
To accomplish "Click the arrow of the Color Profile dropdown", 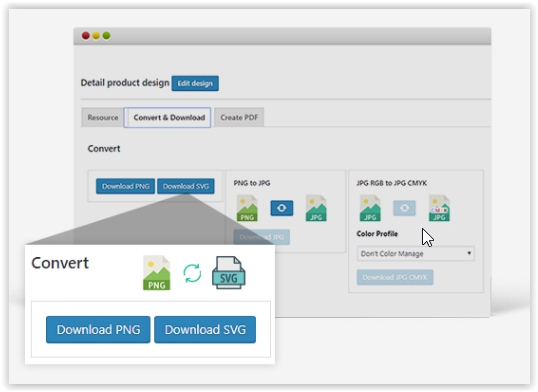I will [469, 253].
